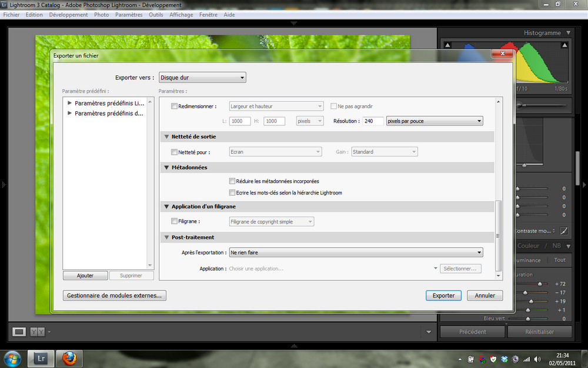The image size is (588, 368).
Task: Collapse the Post-traitement section
Action: 167,237
